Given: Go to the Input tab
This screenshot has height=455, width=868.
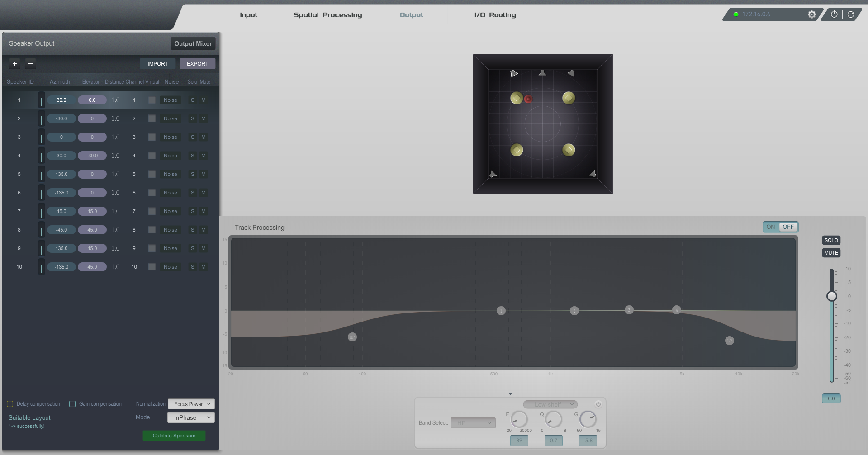Looking at the screenshot, I should click(248, 15).
